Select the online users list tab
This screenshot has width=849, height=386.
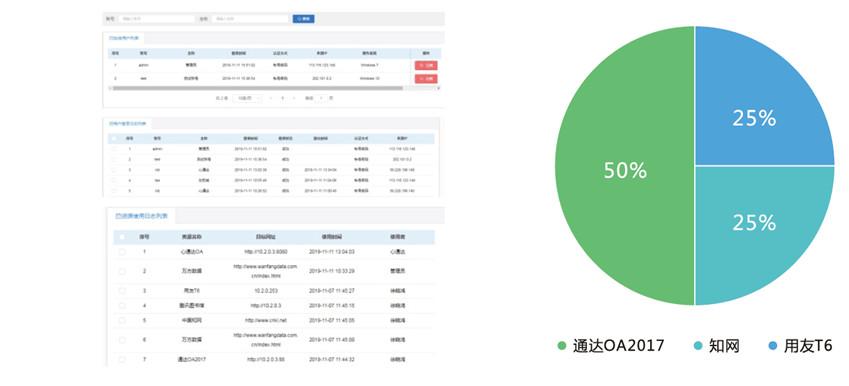123,38
